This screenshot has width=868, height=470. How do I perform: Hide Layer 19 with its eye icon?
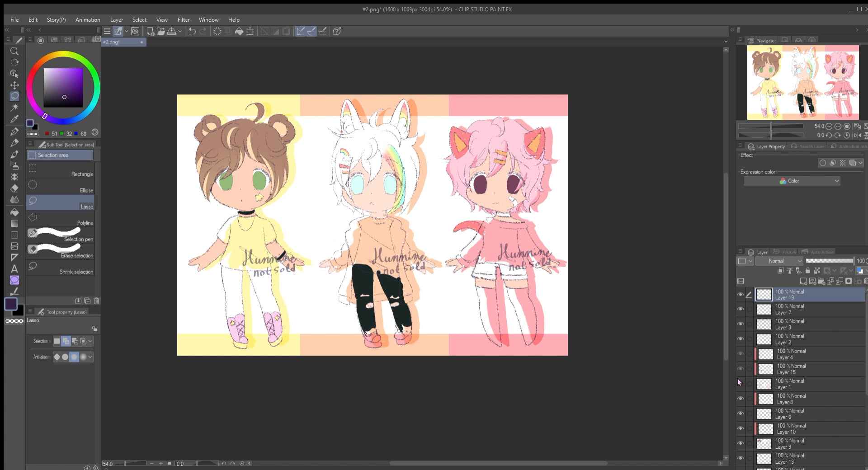[x=741, y=295]
